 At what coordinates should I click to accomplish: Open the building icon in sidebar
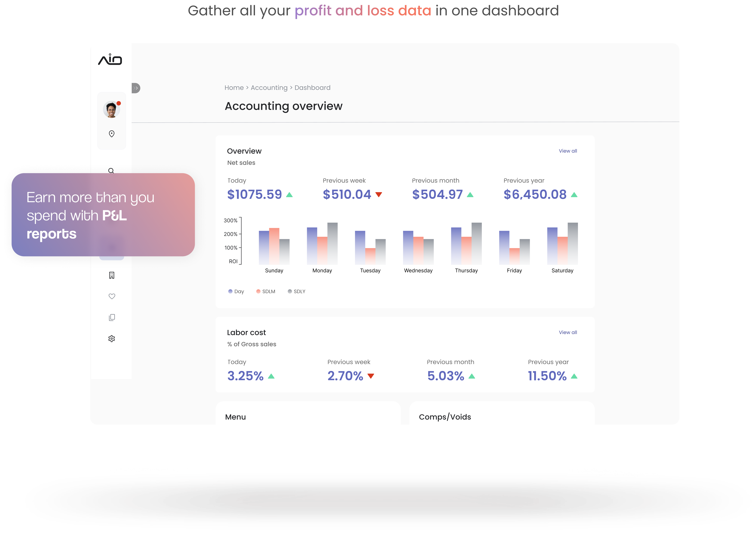tap(112, 275)
